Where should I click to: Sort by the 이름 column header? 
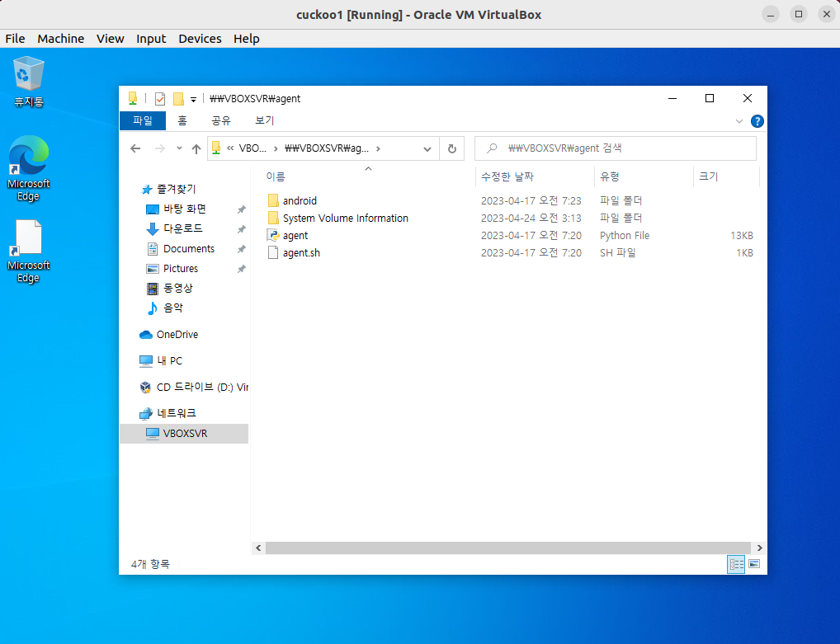276,176
